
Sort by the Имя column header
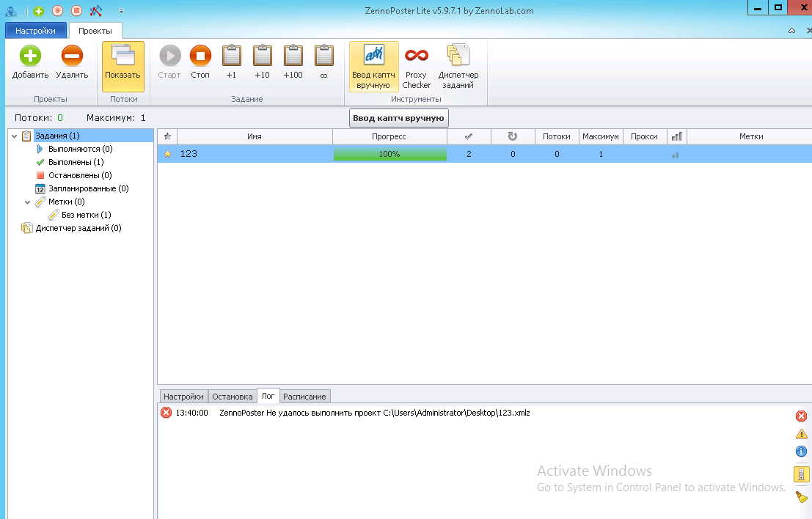[x=255, y=136]
